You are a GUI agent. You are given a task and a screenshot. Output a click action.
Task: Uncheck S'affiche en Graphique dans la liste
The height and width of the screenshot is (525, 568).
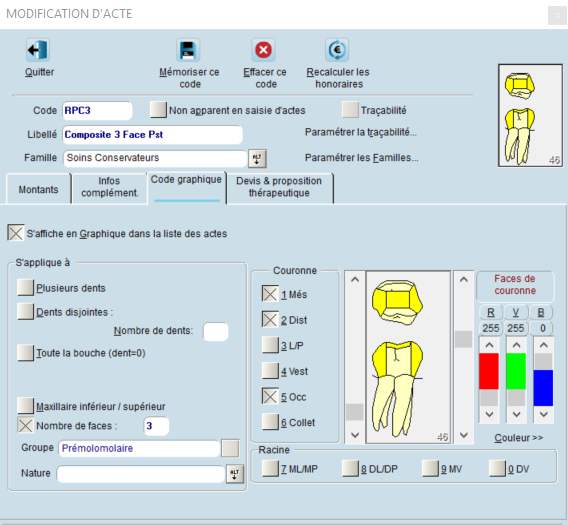[16, 233]
